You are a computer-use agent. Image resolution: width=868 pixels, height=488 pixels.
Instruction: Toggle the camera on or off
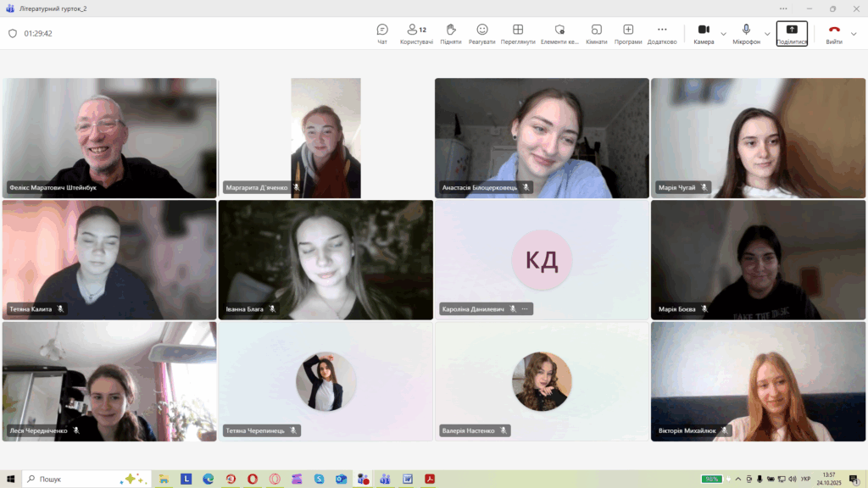(704, 33)
